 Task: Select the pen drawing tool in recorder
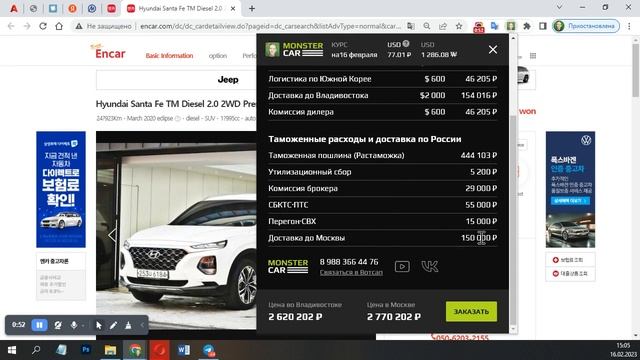(x=113, y=325)
